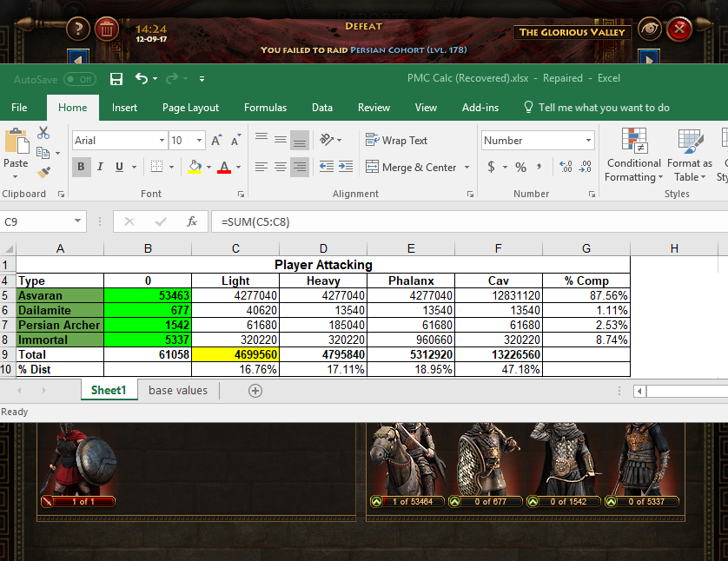Toggle Bottom Align
Viewport: 728px width, 561px height.
(x=300, y=140)
